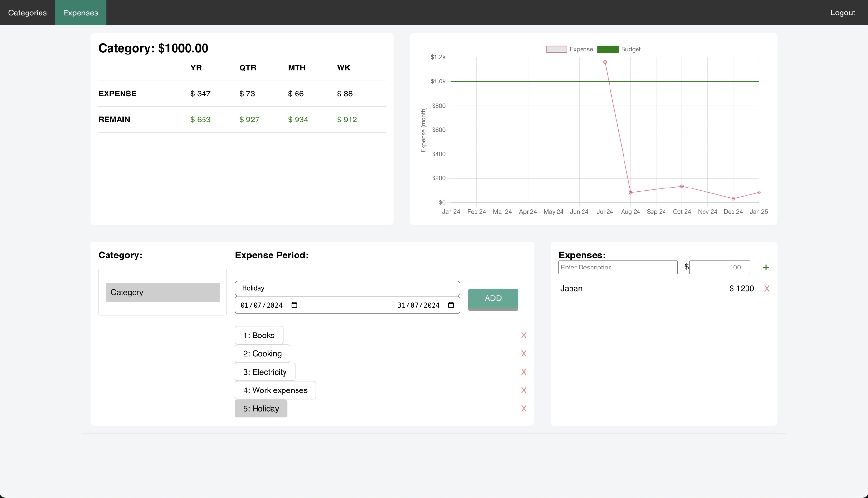
Task: Focus the expense amount field
Action: pyautogui.click(x=719, y=268)
